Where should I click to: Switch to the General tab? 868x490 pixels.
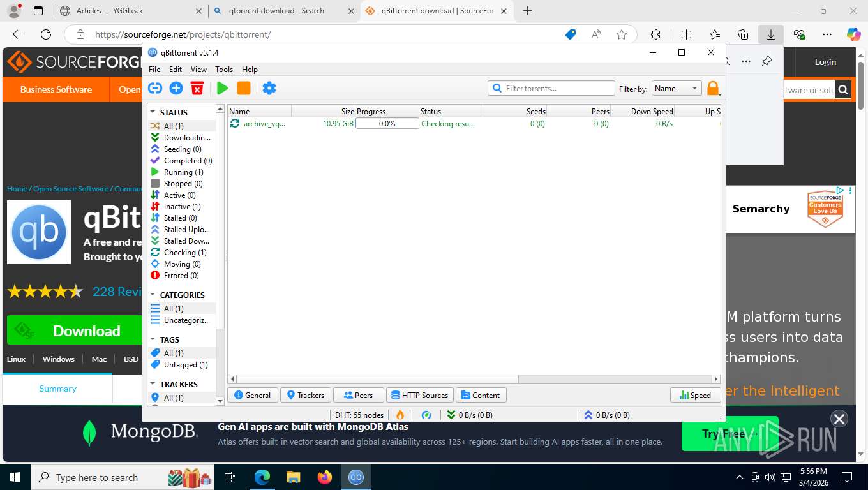click(x=253, y=396)
